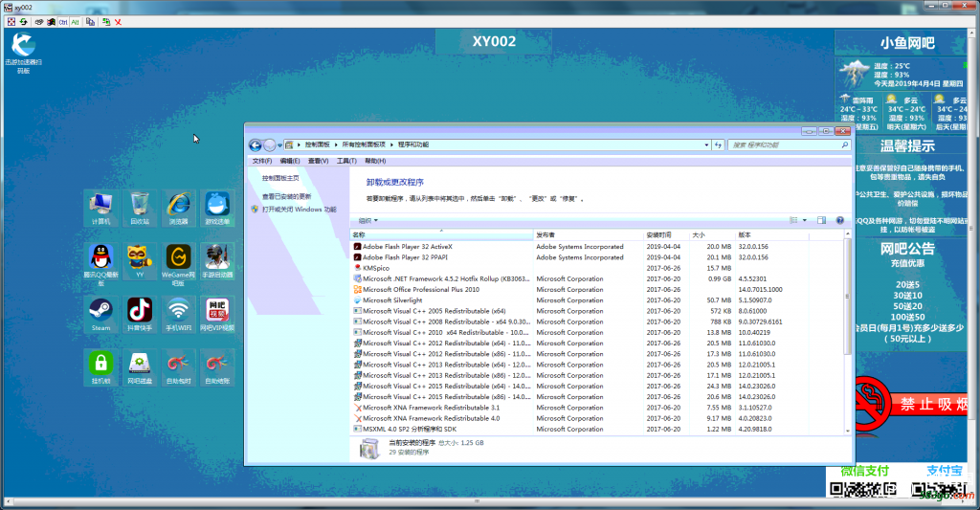Click 所有控制面板项 in the breadcrumb
The image size is (980, 510).
364,145
